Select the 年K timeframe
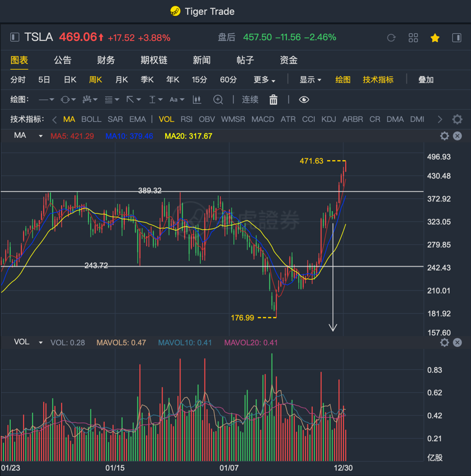The width and height of the screenshot is (471, 476). click(173, 80)
